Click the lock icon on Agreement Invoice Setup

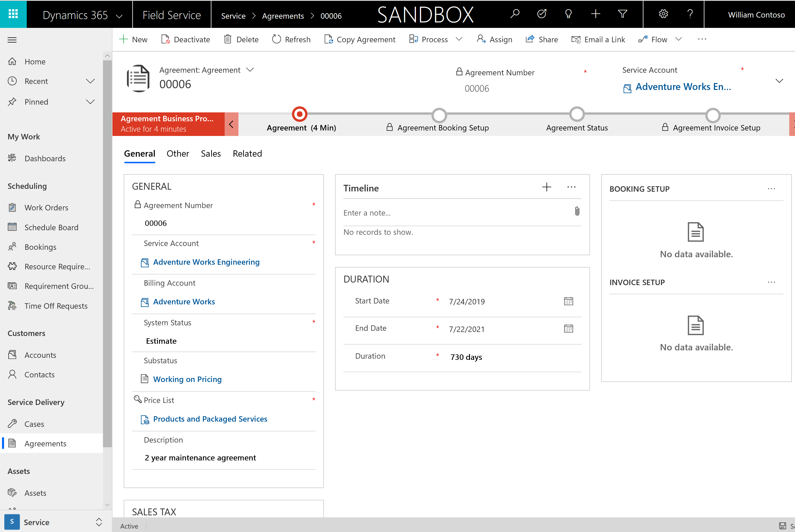point(664,127)
